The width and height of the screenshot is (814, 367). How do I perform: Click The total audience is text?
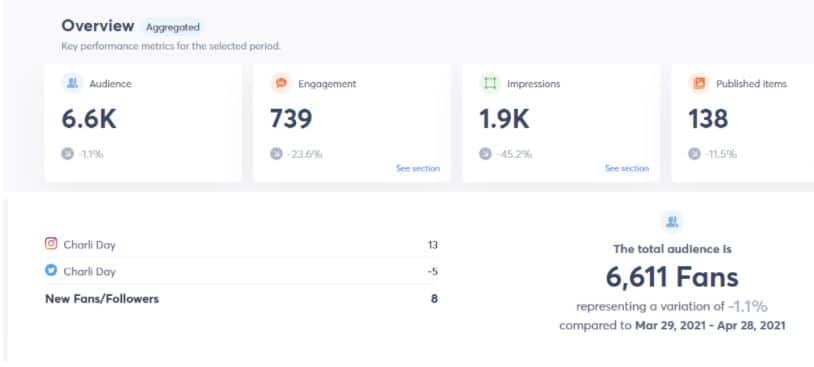[672, 249]
